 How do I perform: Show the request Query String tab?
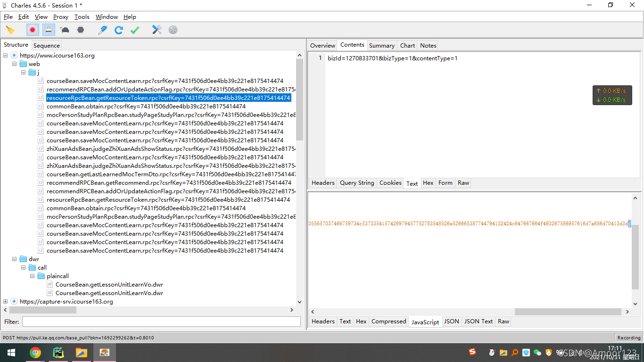coord(357,183)
